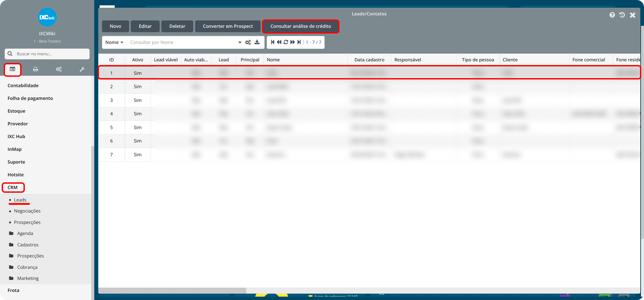Click Converter em Prospect button
644x300 pixels.
pos(228,26)
